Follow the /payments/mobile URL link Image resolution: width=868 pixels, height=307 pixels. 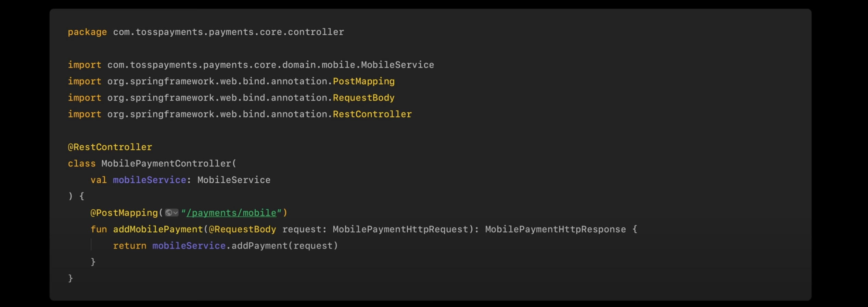click(231, 213)
